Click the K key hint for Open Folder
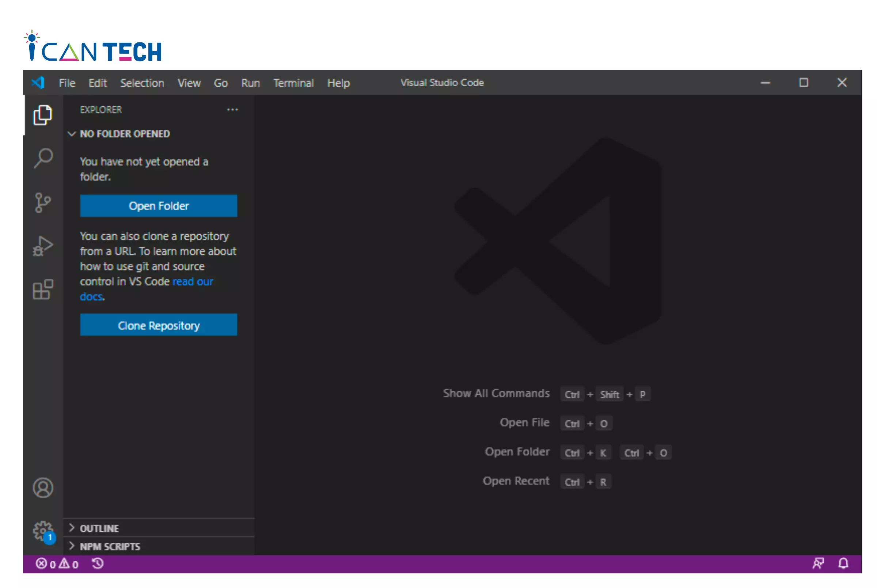This screenshot has width=877, height=588. tap(603, 453)
